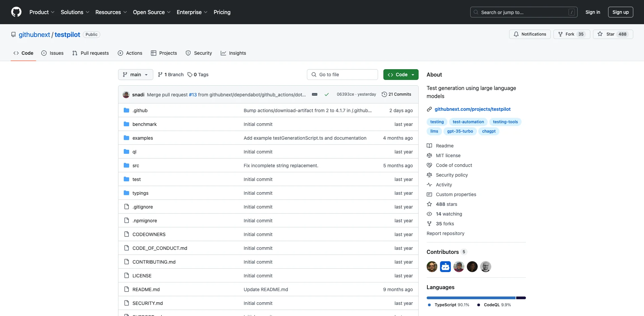
Task: Open the examples folder
Action: [x=143, y=138]
